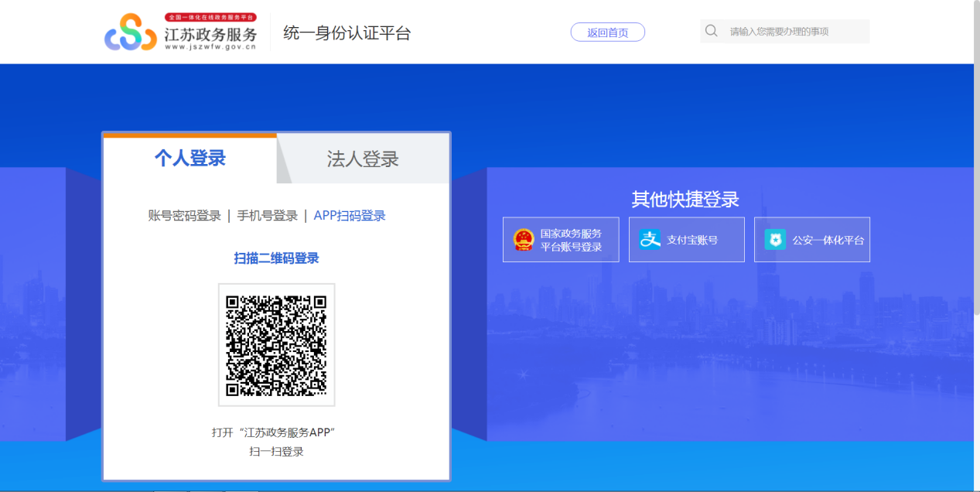Switch to the 个人登录 tab

point(190,159)
